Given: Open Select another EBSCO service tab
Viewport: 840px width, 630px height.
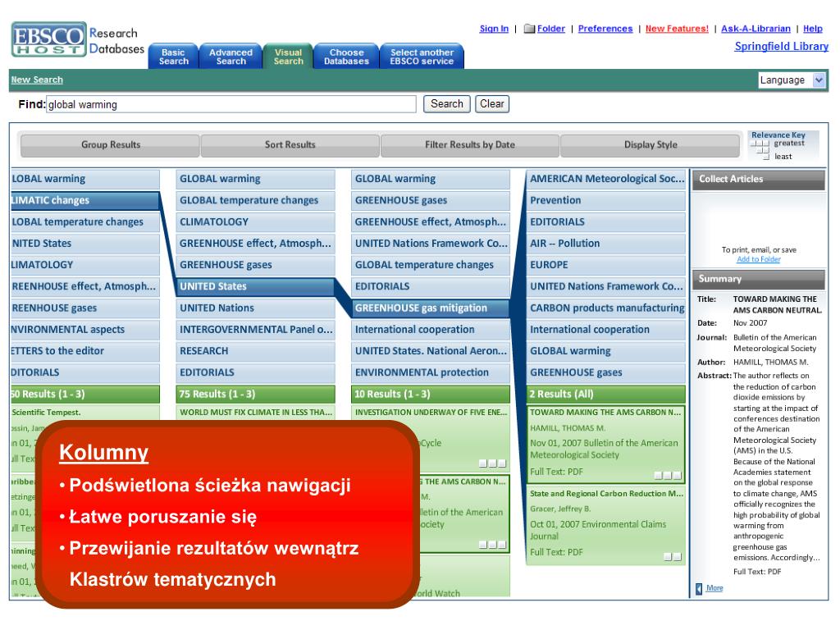Looking at the screenshot, I should (422, 57).
